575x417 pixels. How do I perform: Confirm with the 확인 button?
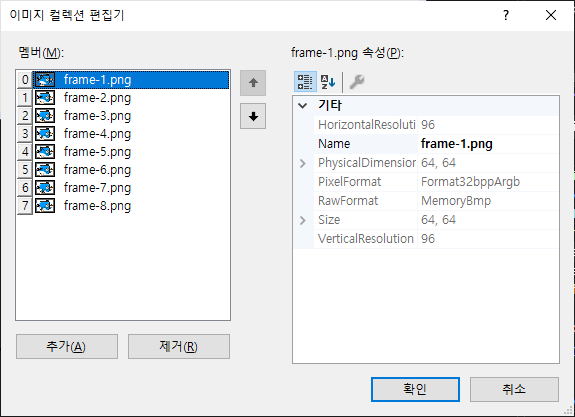[x=415, y=389]
